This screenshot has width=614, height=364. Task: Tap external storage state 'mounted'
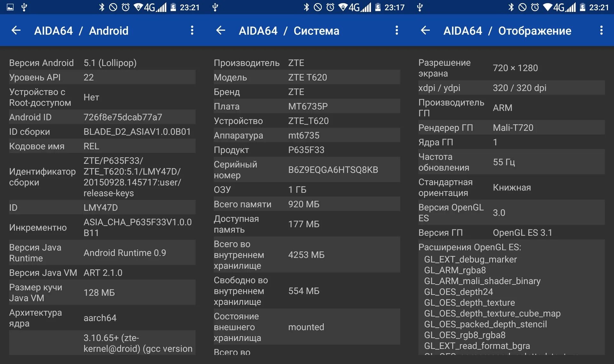coord(306,327)
